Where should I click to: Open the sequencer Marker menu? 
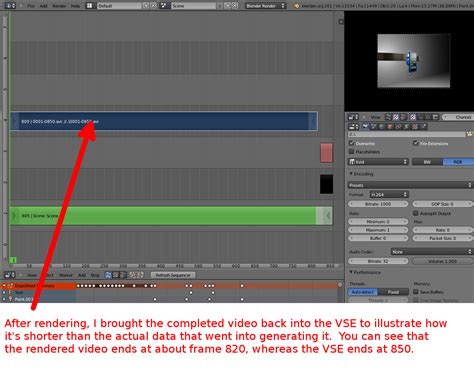click(66, 275)
